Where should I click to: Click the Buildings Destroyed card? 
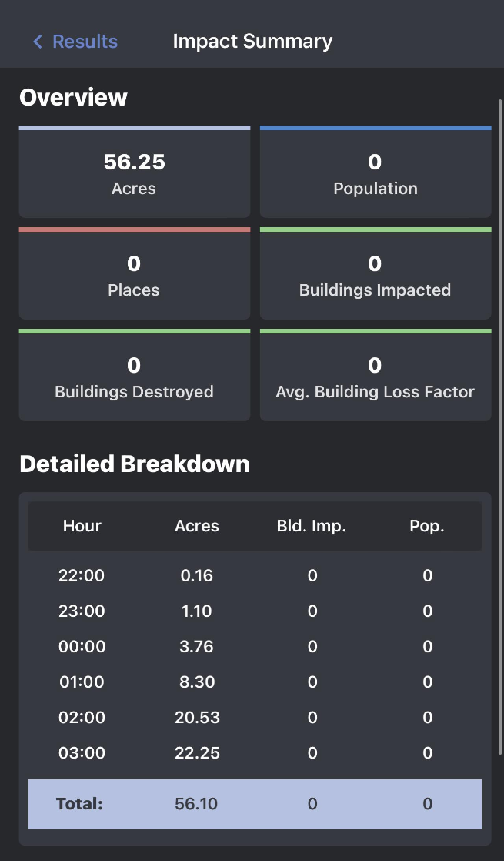click(x=135, y=377)
